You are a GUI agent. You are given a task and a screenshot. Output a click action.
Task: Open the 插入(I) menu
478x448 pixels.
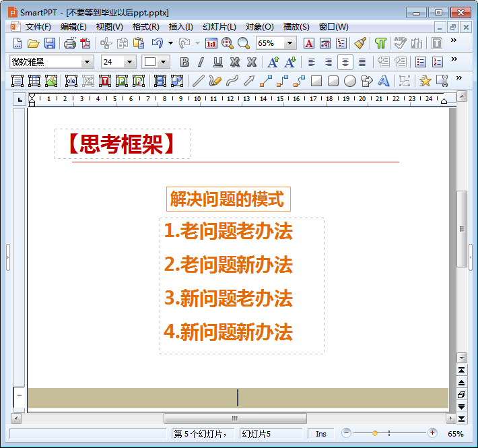181,27
